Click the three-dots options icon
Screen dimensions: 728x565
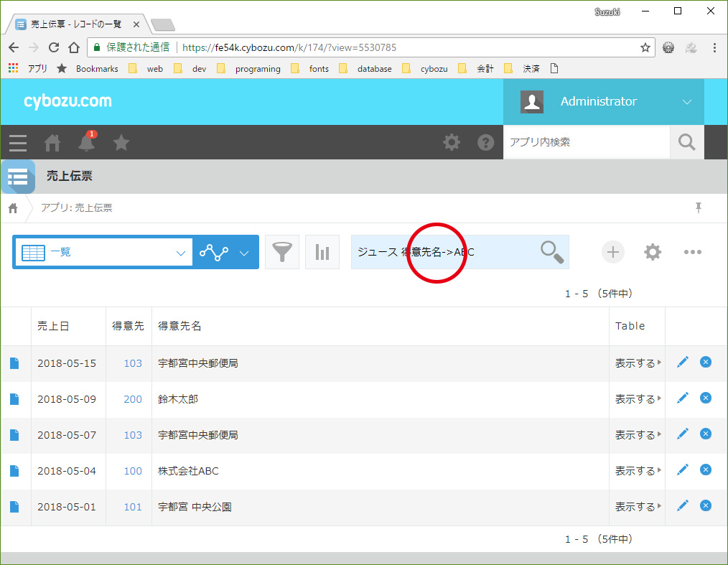click(x=692, y=252)
